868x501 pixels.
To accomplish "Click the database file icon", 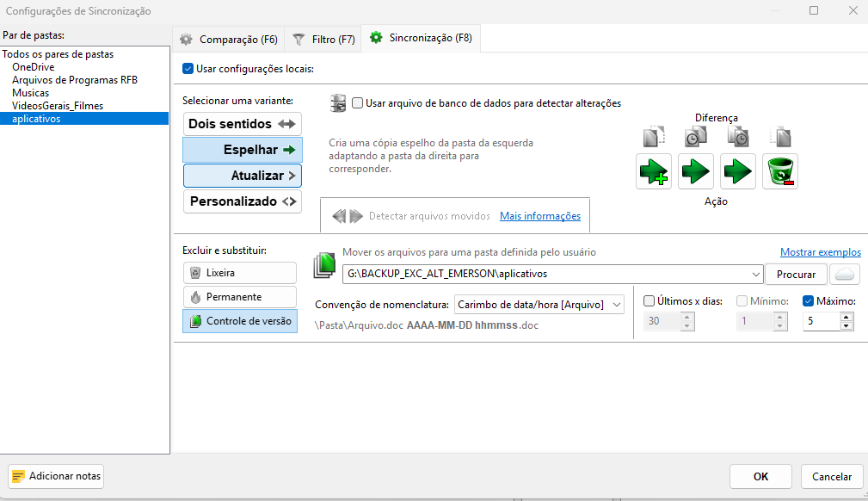I will (338, 103).
